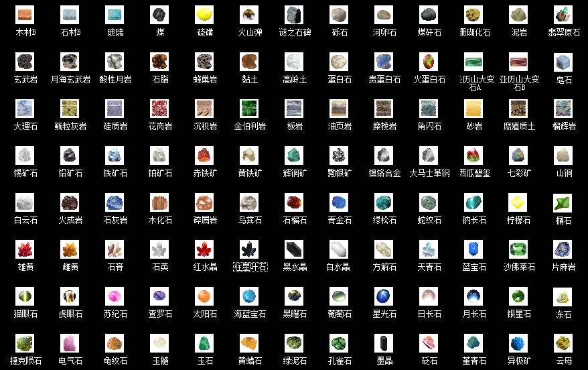Select the green 玉石 jade icon
588x370 pixels.
click(x=204, y=343)
